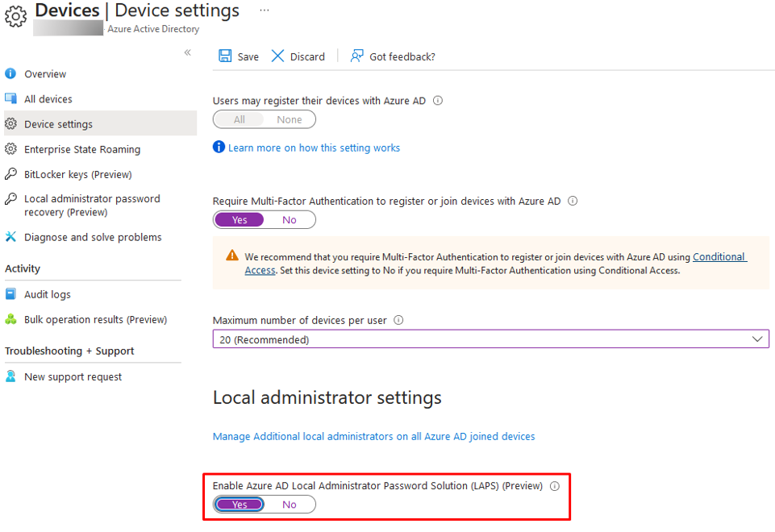Image resolution: width=775 pixels, height=532 pixels.
Task: Select Device settings menu item
Action: (x=100, y=123)
